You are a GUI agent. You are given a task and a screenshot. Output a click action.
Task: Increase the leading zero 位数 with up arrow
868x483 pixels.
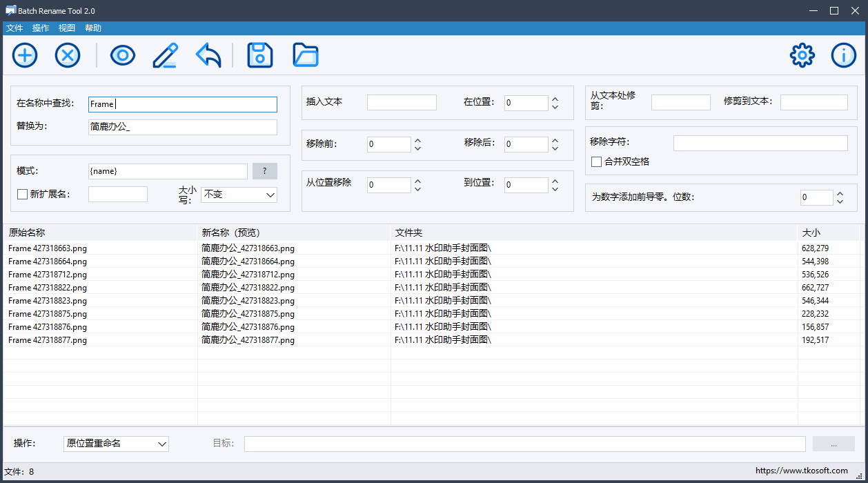click(x=840, y=194)
